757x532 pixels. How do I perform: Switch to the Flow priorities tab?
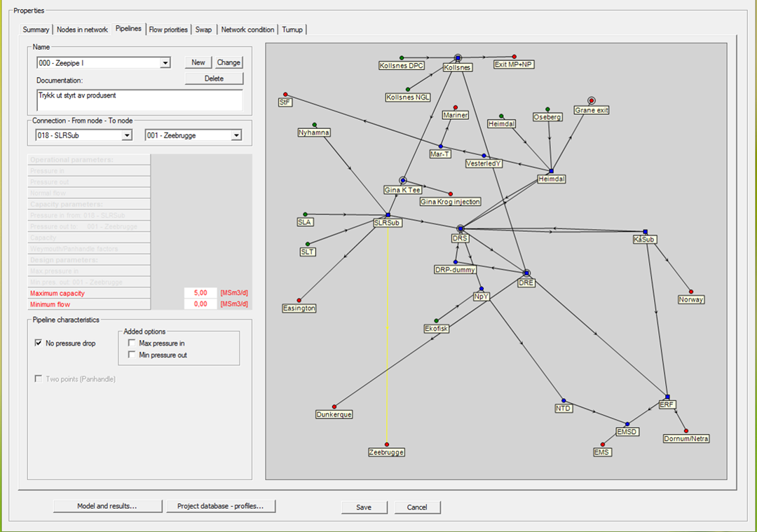point(168,29)
